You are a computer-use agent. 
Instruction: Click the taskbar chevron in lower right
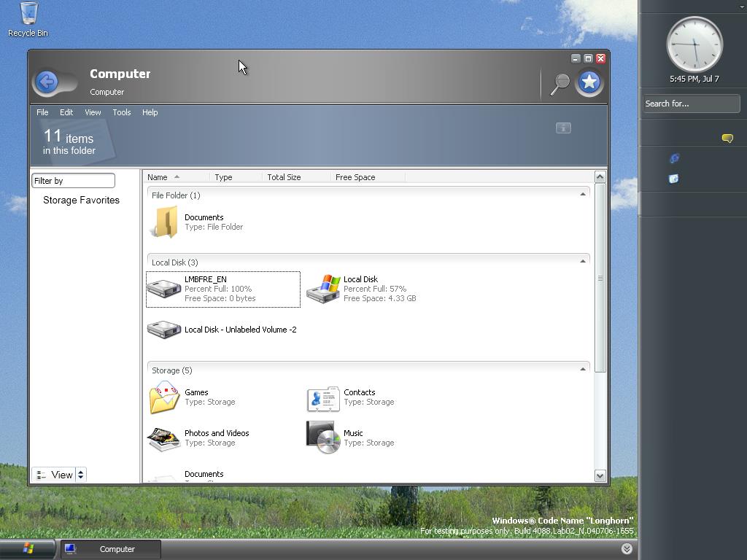[627, 548]
